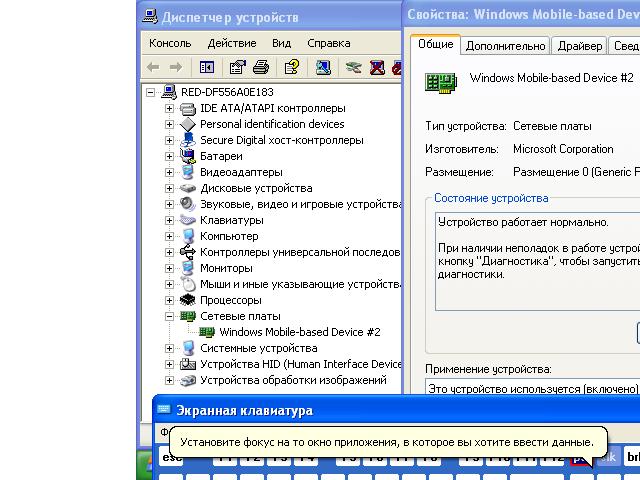
Task: Switch to the Дополнительно tab
Action: tap(505, 46)
